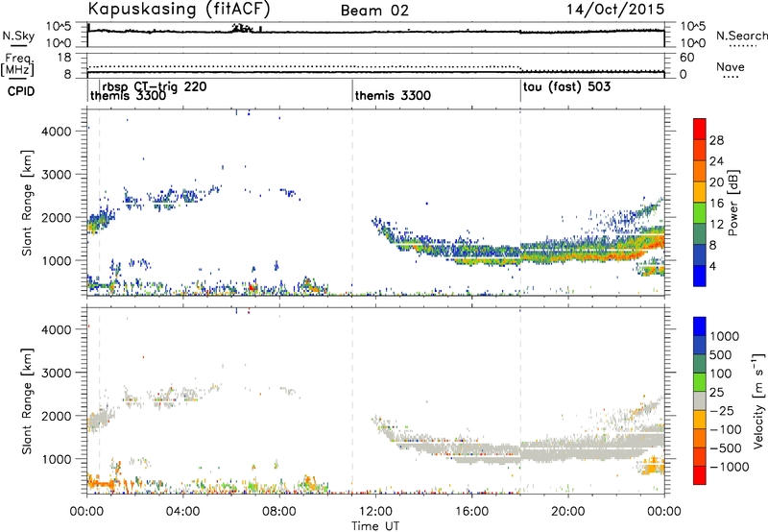Viewport: 768px width, 532px height.
Task: Click the "08:00" time axis tick
Action: tap(279, 512)
